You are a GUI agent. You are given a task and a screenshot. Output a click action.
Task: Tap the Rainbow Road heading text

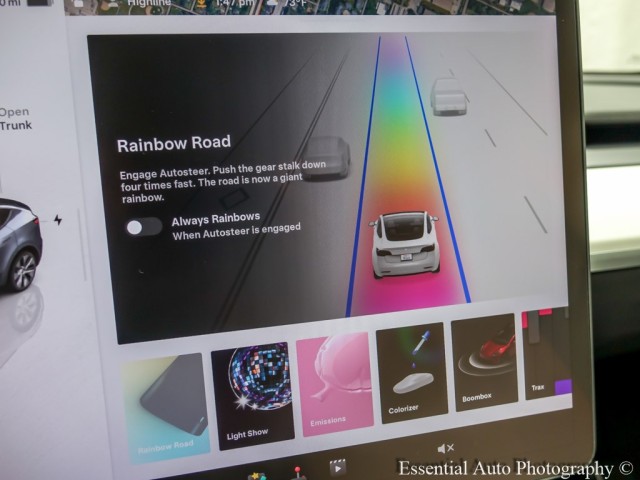pyautogui.click(x=173, y=144)
